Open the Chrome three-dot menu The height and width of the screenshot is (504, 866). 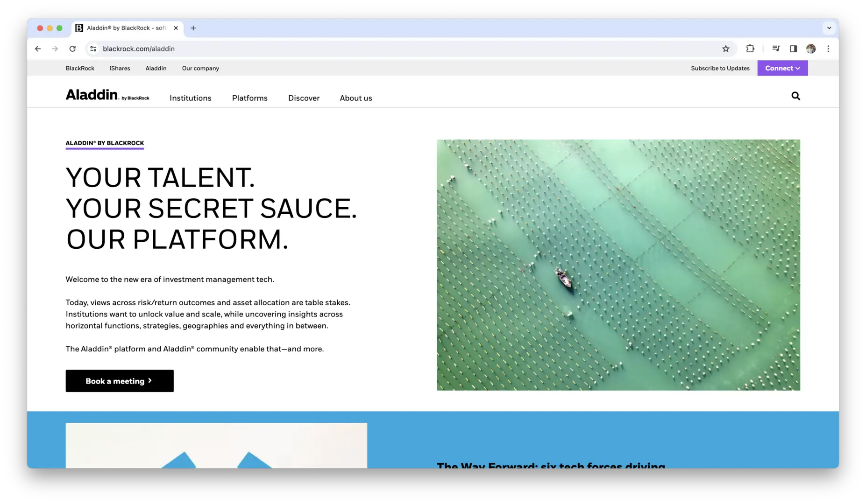tap(828, 49)
